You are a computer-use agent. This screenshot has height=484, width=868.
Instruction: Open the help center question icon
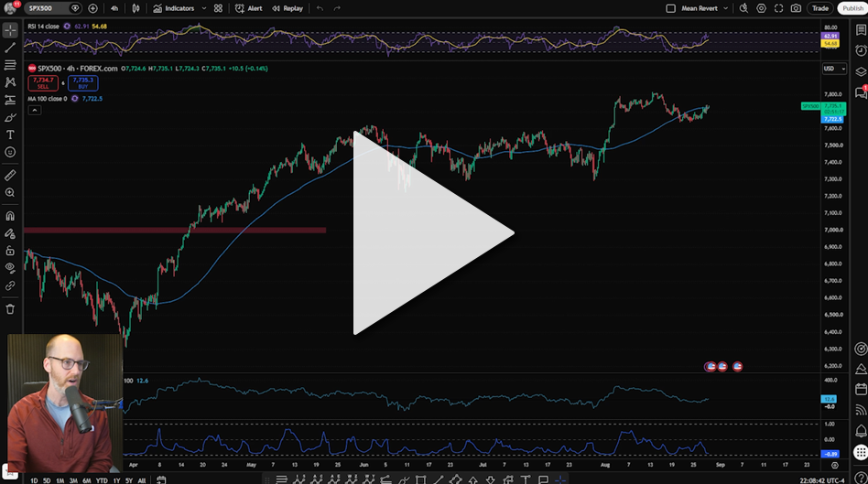point(861,478)
